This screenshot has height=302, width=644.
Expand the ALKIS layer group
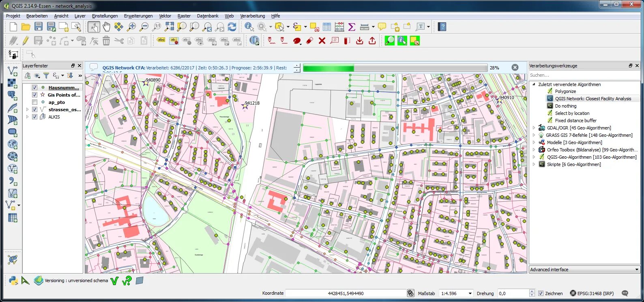pos(27,117)
